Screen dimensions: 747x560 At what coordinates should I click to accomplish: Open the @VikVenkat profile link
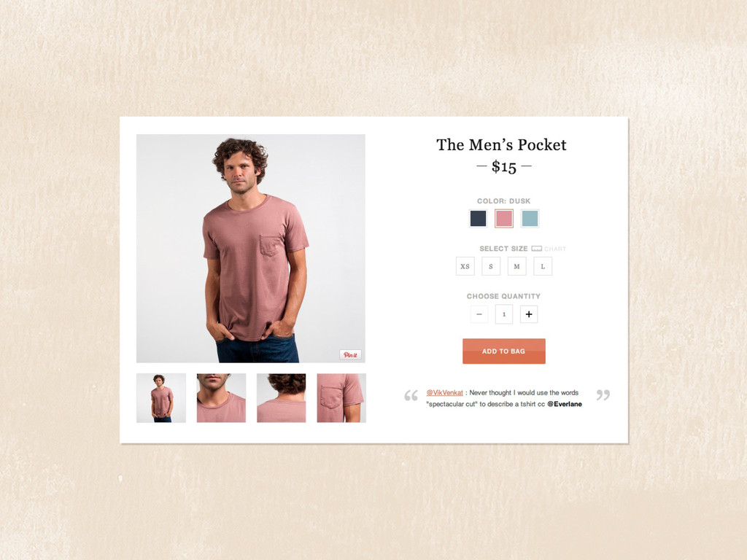point(444,393)
